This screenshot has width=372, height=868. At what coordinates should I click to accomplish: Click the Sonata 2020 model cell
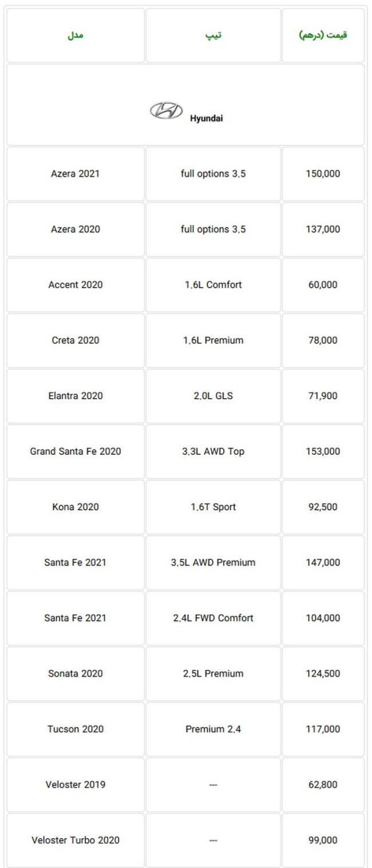coord(76,674)
